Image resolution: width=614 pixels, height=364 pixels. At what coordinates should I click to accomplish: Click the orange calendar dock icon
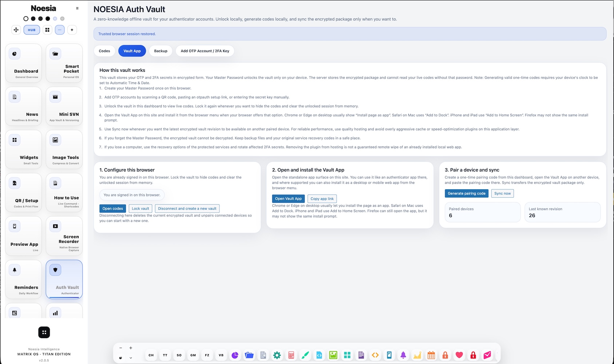point(431,355)
